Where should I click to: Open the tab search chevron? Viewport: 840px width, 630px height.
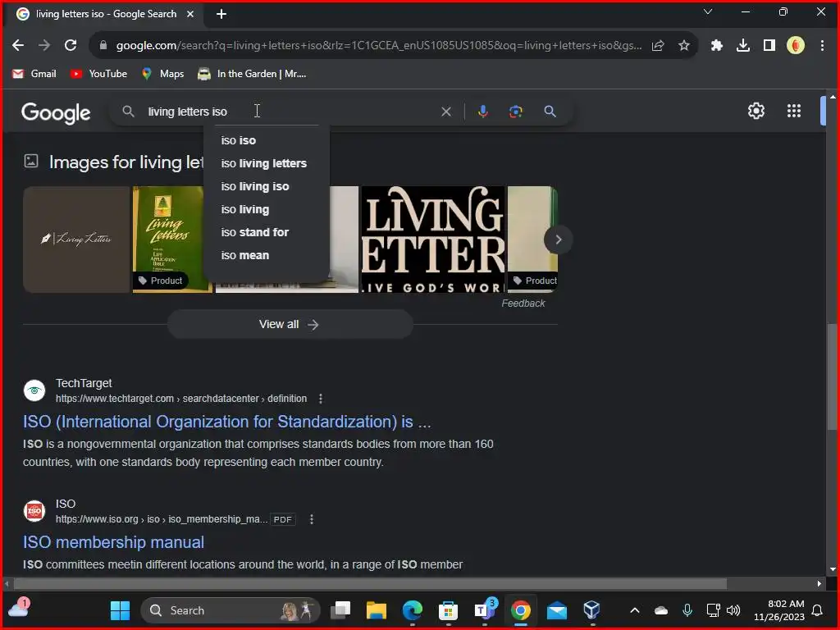708,11
